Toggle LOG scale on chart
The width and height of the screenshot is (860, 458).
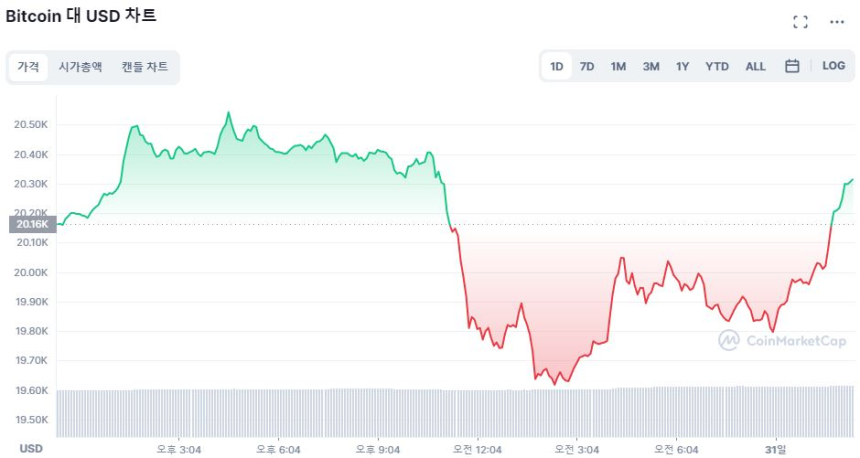point(833,66)
